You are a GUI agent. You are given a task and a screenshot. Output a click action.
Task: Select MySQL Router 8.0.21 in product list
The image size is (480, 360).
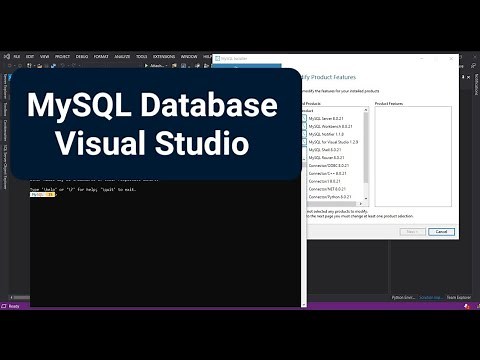(326, 158)
